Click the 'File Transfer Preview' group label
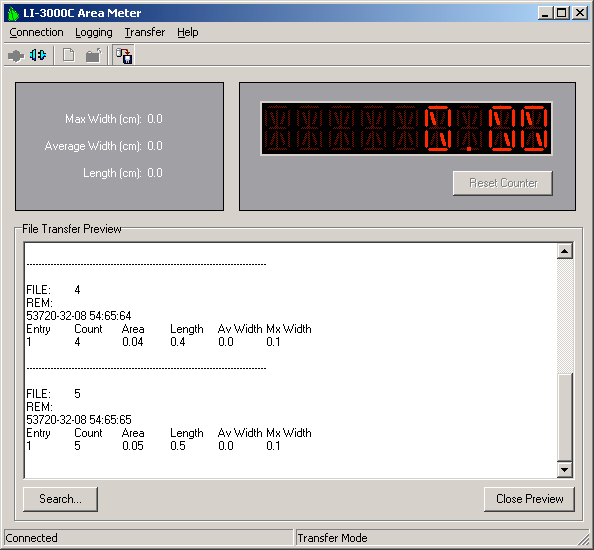594x550 pixels. coord(72,229)
